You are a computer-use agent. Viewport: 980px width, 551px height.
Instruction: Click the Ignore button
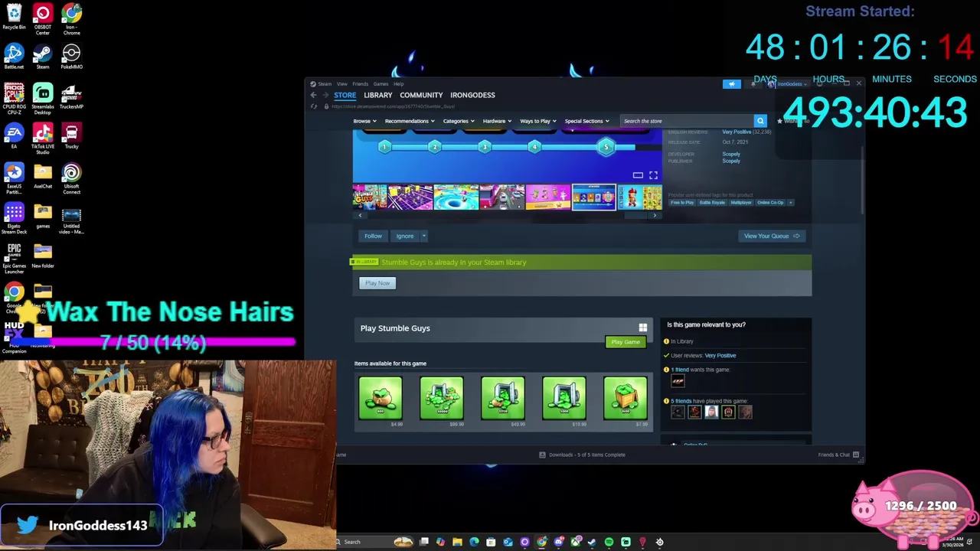pyautogui.click(x=404, y=236)
